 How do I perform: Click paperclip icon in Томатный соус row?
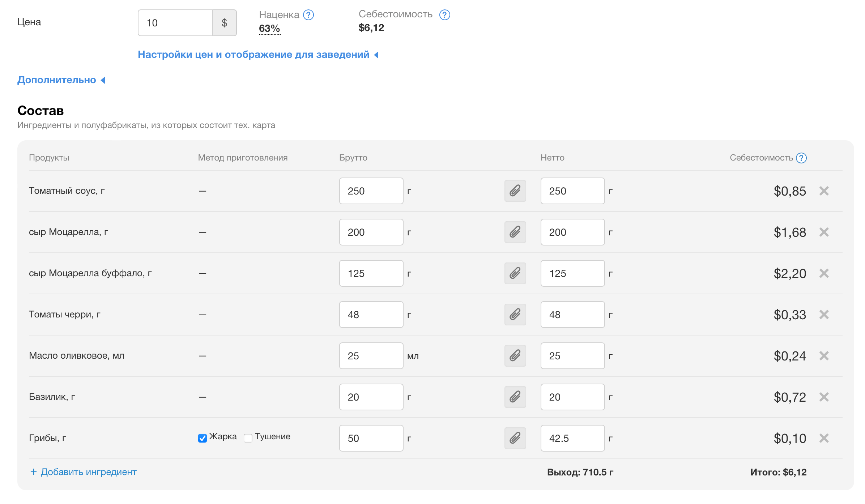pos(515,191)
